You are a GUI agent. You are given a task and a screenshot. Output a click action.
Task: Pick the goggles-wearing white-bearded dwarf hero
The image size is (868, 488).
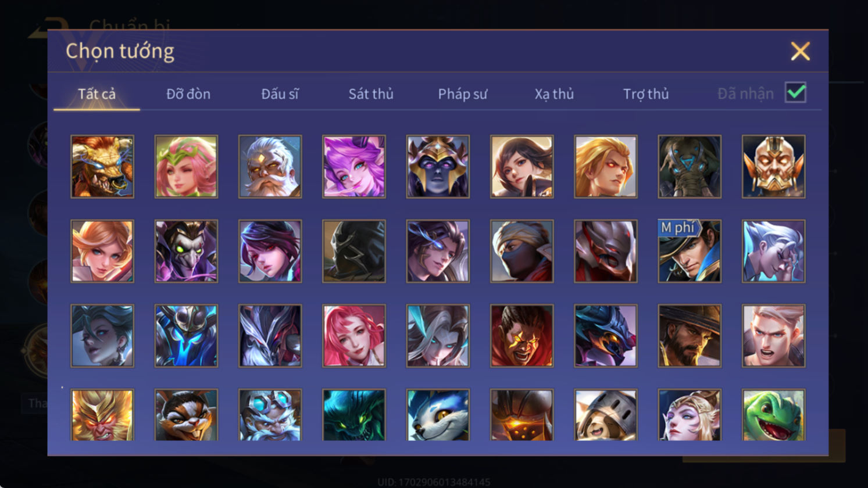pyautogui.click(x=270, y=415)
